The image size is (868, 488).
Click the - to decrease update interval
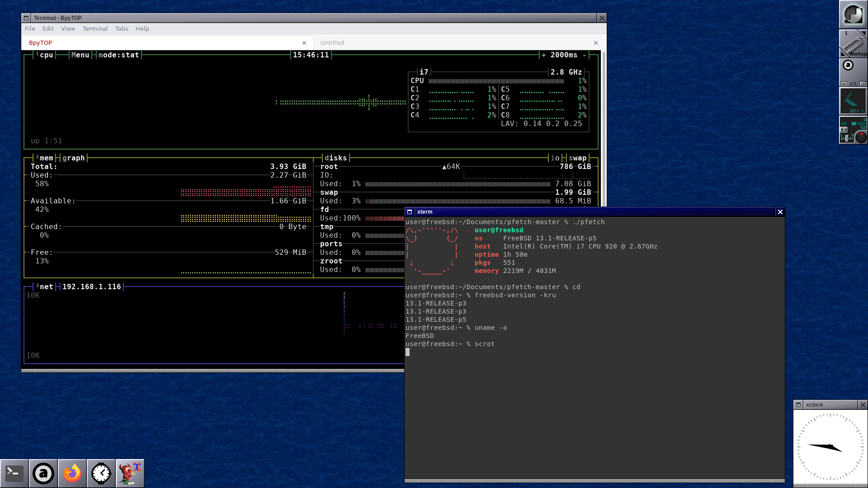[585, 55]
